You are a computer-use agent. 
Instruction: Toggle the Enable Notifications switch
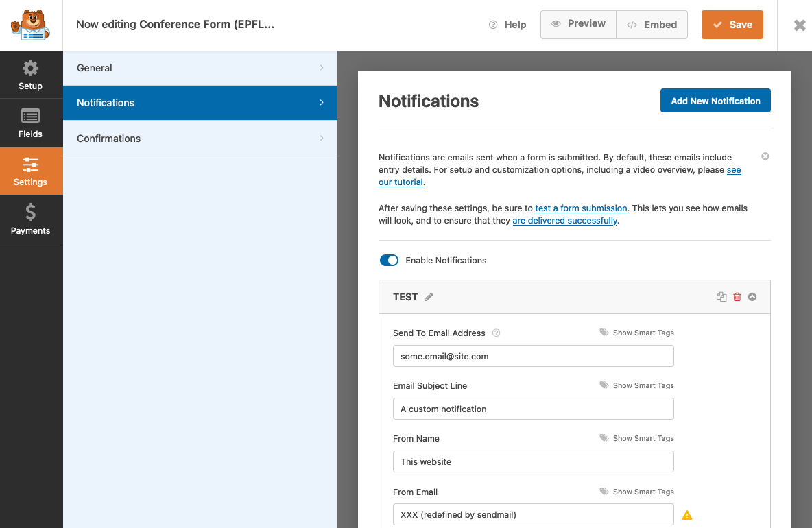[389, 261]
